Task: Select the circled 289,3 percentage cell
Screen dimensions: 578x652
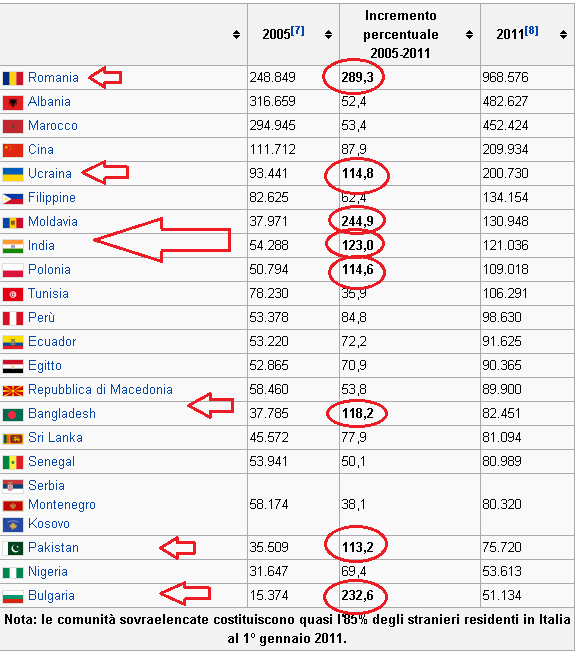Action: click(x=357, y=77)
